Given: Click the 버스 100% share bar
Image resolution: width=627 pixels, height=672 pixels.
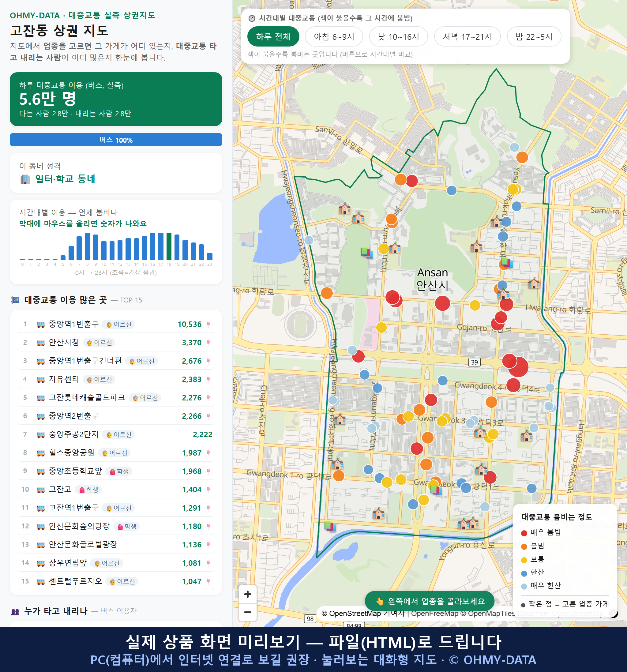Looking at the screenshot, I should coord(116,140).
